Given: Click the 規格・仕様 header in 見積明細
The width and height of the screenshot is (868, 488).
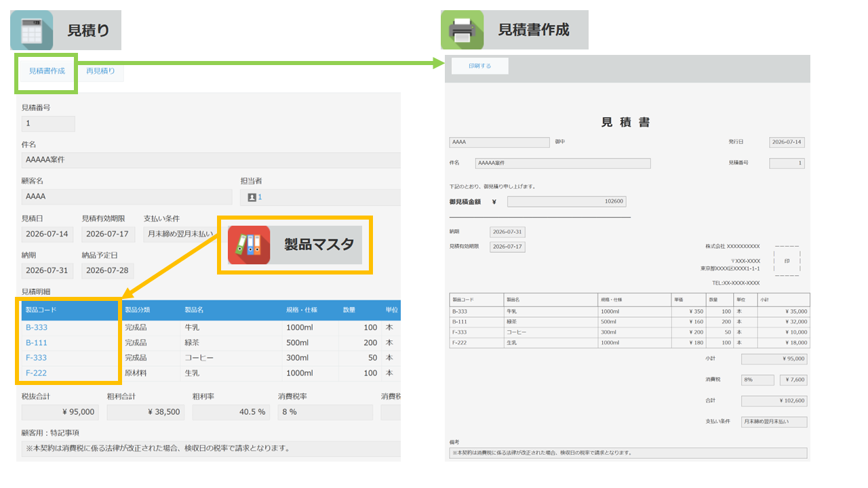Looking at the screenshot, I should pyautogui.click(x=311, y=310).
